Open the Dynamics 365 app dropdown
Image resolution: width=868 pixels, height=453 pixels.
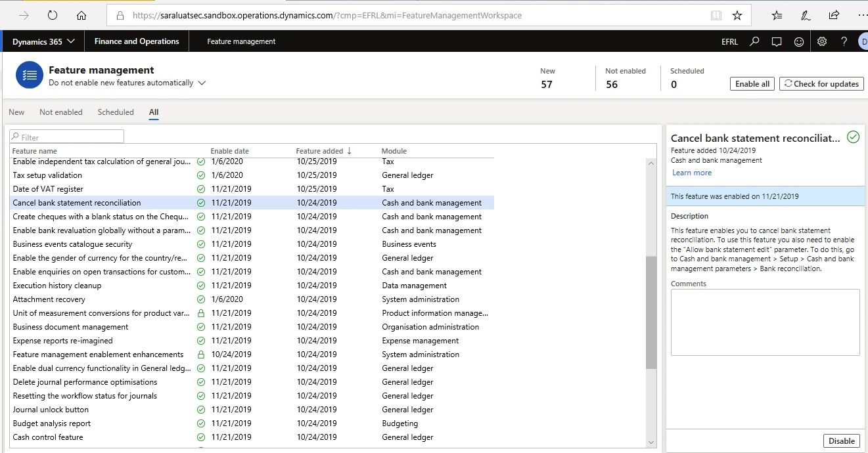point(43,41)
